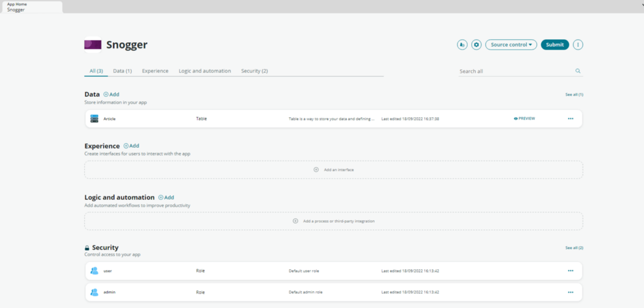Click the Article table icon
The height and width of the screenshot is (308, 644).
pyautogui.click(x=94, y=118)
